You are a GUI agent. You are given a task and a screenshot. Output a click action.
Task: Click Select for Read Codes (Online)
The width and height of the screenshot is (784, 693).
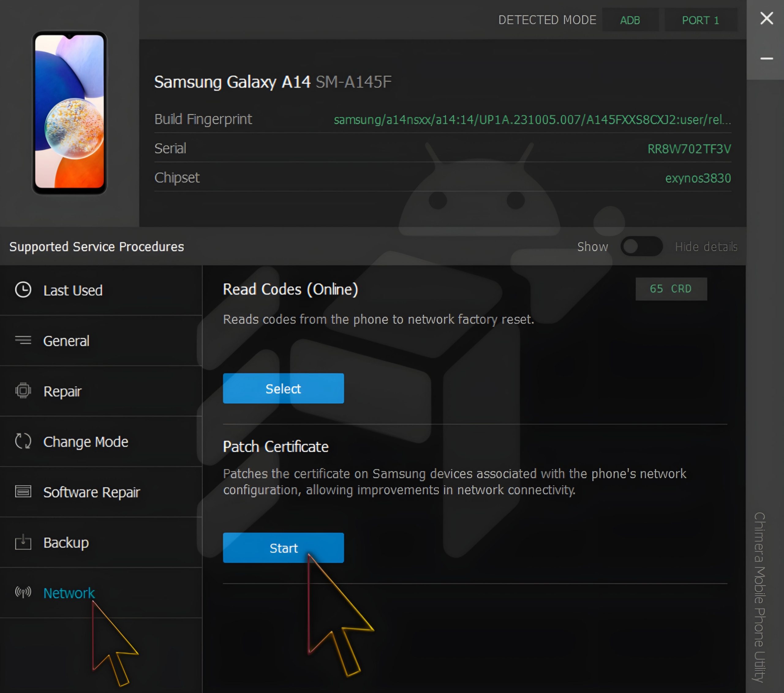284,388
